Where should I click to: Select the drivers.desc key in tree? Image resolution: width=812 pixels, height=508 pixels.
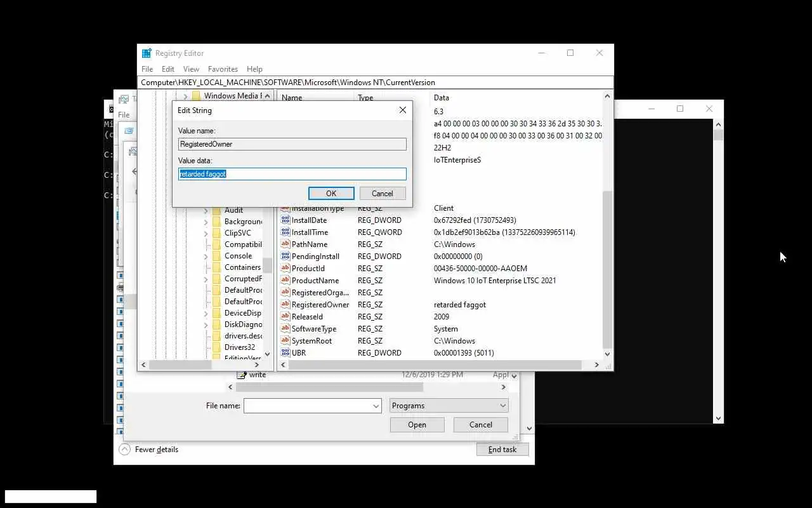(243, 336)
